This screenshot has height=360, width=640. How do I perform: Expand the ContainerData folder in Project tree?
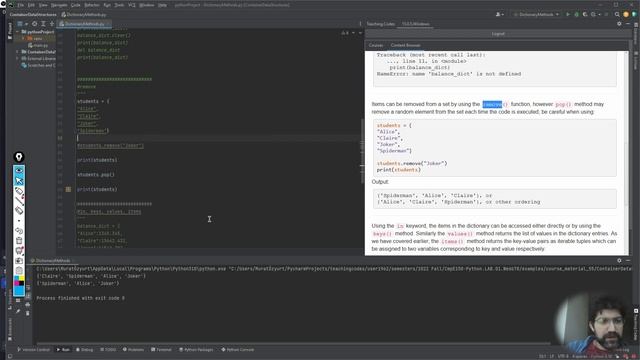(x=18, y=52)
